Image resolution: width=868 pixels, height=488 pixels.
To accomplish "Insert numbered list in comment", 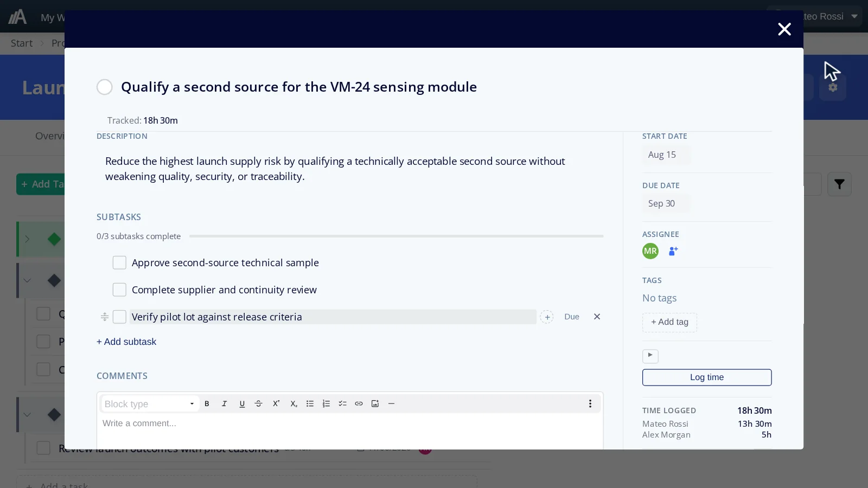I will pos(326,403).
